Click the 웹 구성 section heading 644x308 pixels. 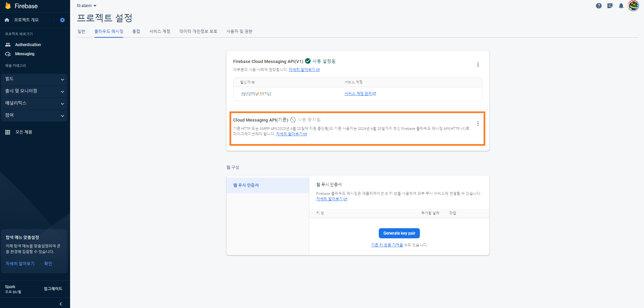coord(233,167)
